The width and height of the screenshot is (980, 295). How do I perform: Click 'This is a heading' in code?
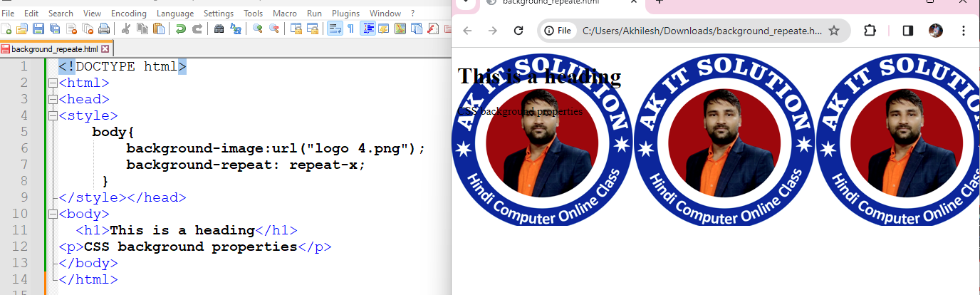[x=182, y=230]
